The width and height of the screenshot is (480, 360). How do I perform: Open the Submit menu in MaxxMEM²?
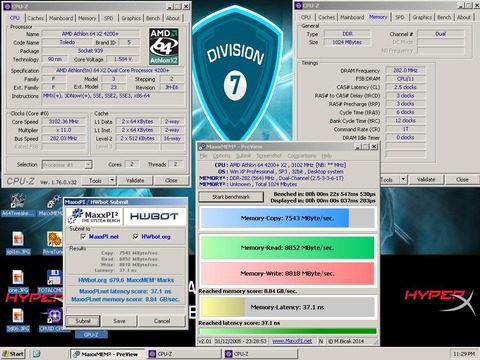pyautogui.click(x=243, y=156)
